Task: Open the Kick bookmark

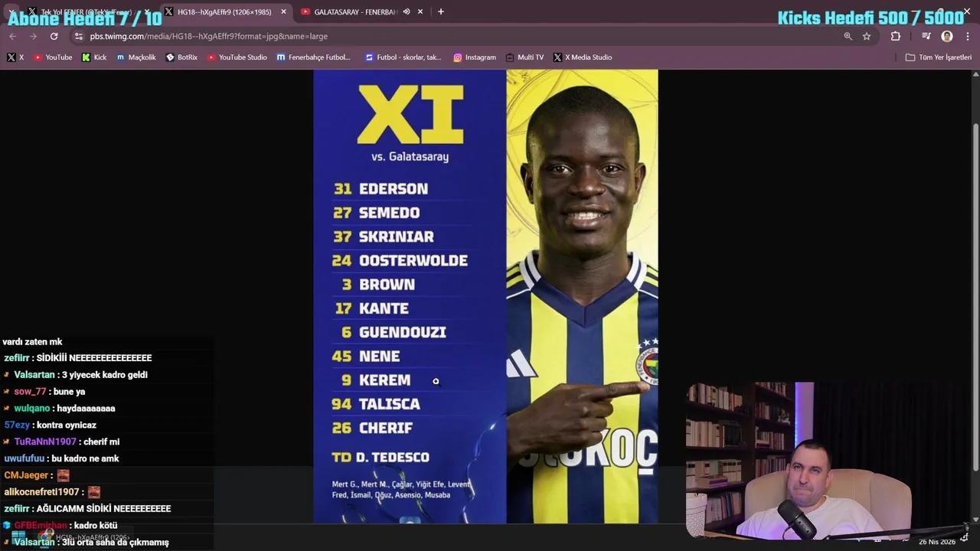Action: coord(94,57)
